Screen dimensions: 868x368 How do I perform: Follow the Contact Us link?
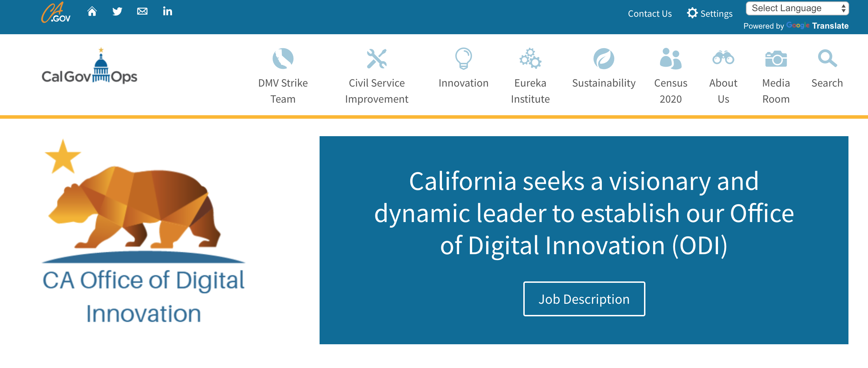pyautogui.click(x=650, y=14)
